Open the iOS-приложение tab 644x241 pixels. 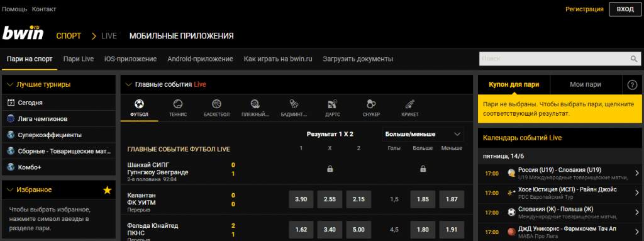(x=131, y=59)
